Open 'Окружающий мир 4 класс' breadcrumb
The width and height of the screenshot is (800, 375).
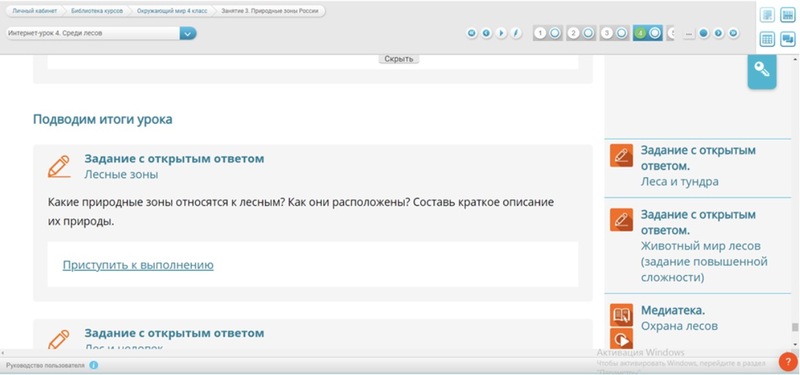pyautogui.click(x=172, y=11)
